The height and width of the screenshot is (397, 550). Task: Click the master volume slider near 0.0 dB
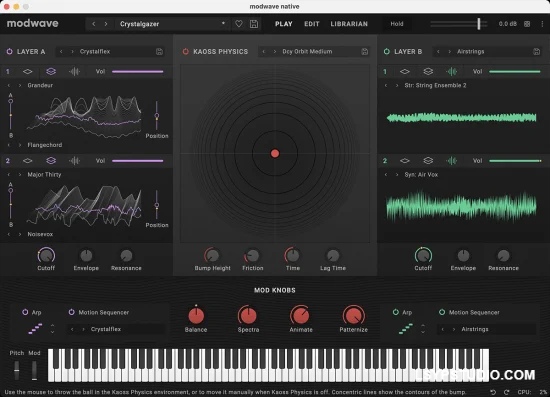click(459, 24)
